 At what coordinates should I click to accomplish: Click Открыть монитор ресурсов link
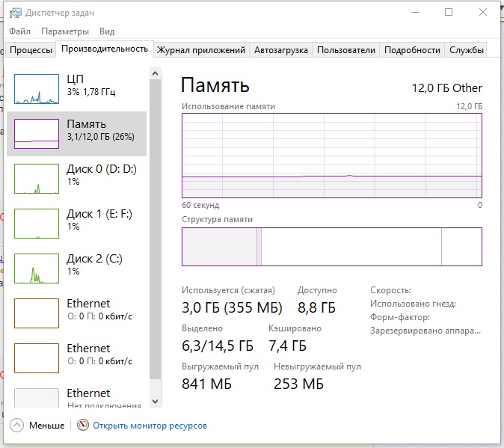coord(150,426)
